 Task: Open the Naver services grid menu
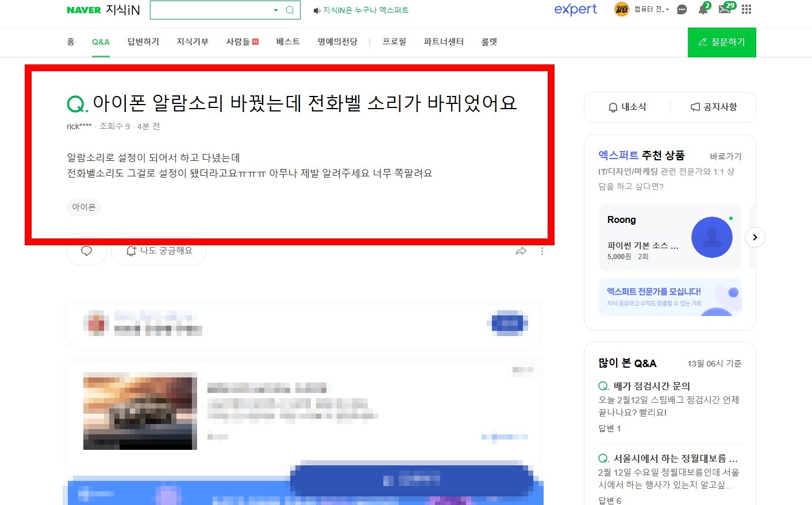[x=746, y=9]
